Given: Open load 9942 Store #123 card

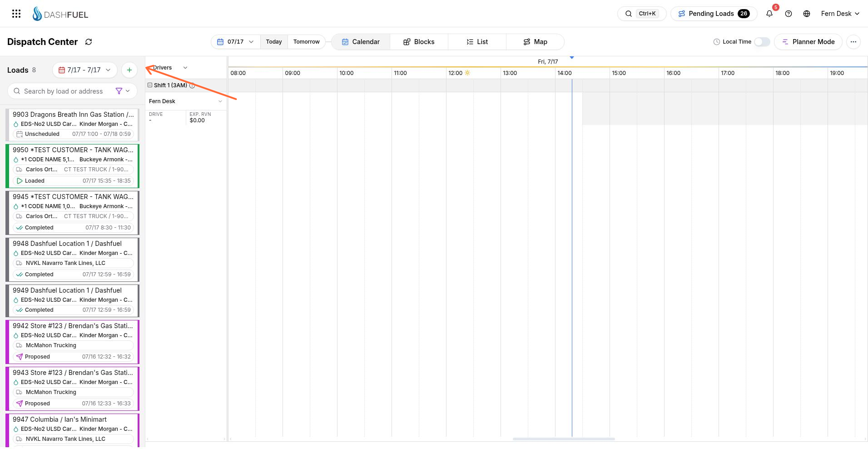Looking at the screenshot, I should point(73,342).
